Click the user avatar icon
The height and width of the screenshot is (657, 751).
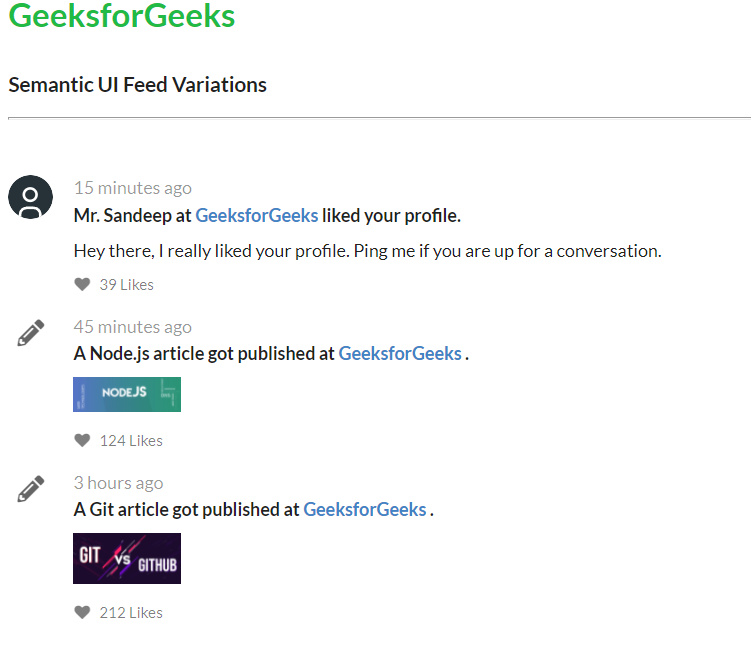tap(30, 196)
